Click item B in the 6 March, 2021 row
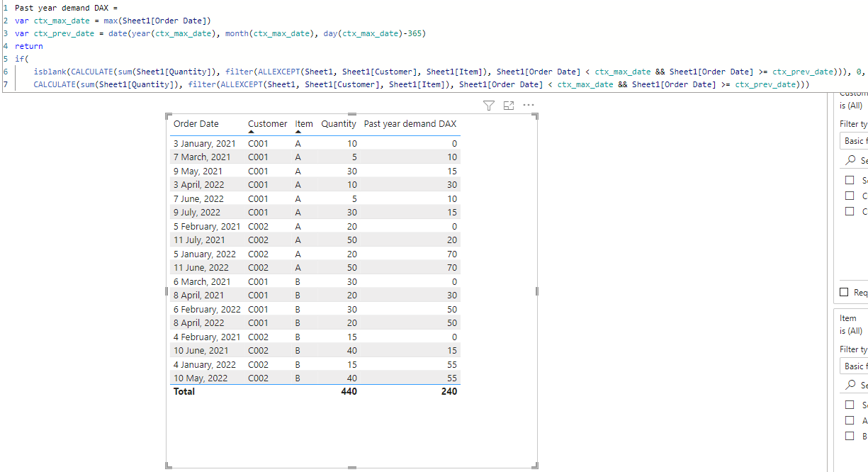This screenshot has width=868, height=472. pos(298,281)
